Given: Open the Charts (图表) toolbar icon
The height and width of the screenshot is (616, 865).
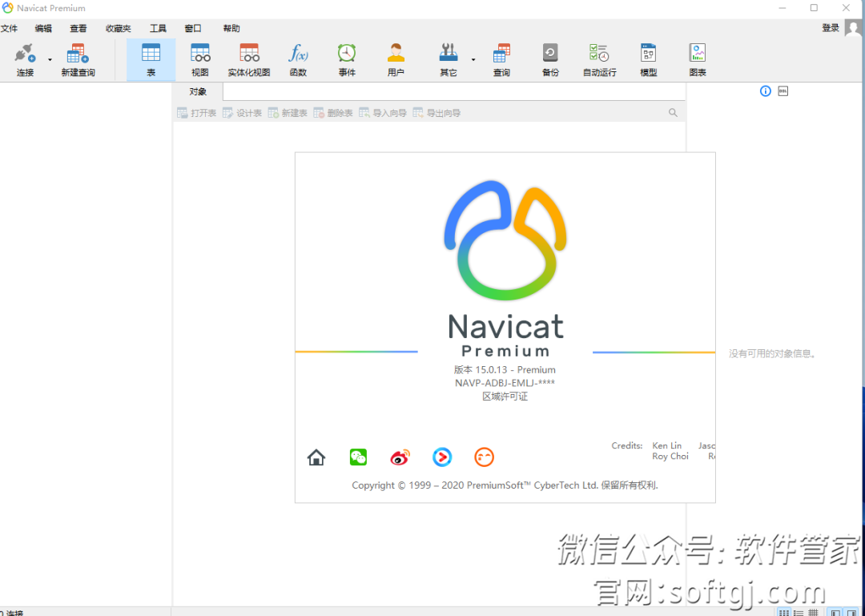Looking at the screenshot, I should [698, 53].
